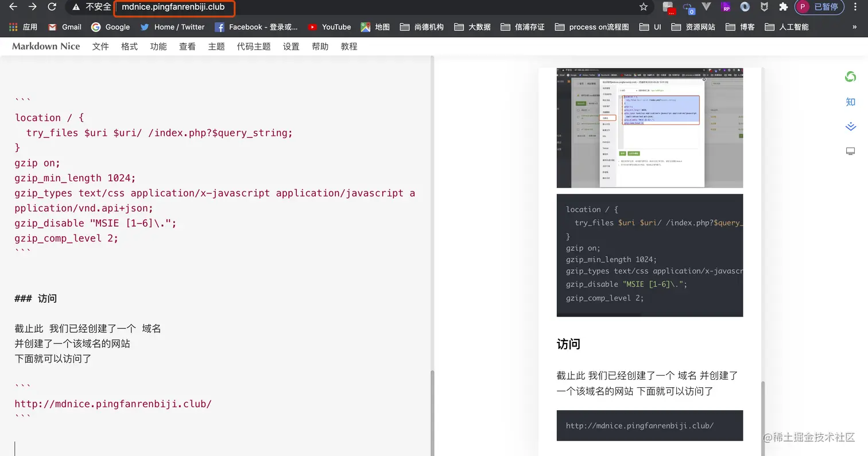Click the Markdown Nice logo title
The height and width of the screenshot is (456, 868).
[46, 46]
